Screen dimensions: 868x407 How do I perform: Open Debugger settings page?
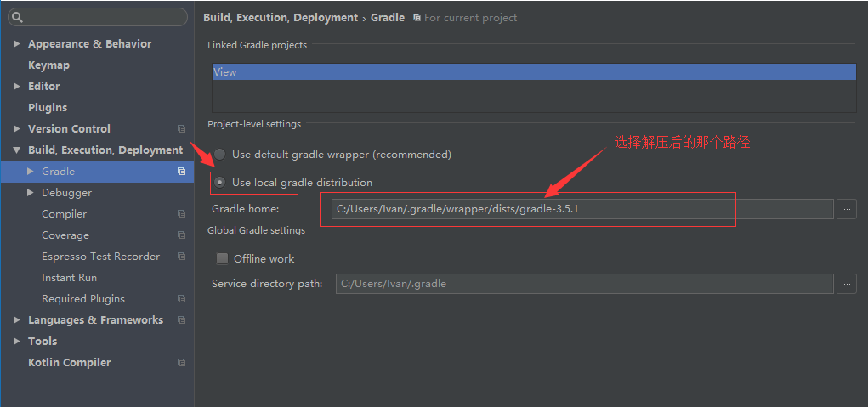point(66,193)
